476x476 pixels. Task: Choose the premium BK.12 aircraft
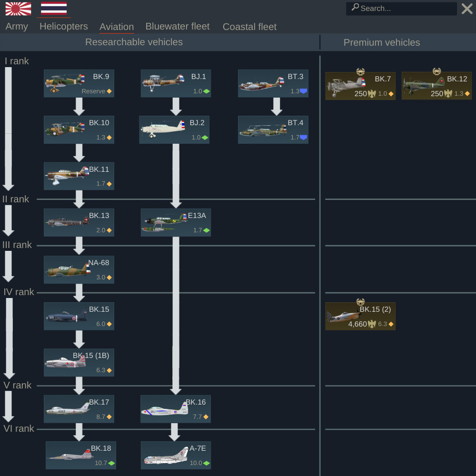coord(436,86)
